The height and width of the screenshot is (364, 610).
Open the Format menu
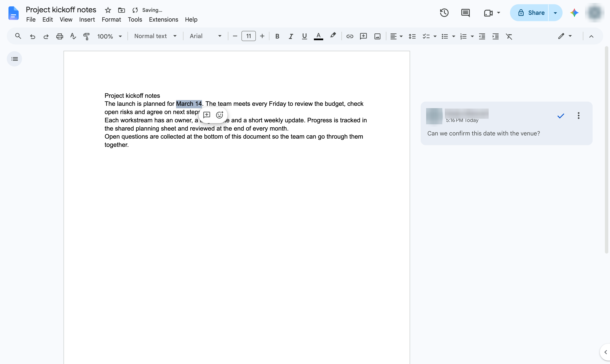[x=111, y=19]
